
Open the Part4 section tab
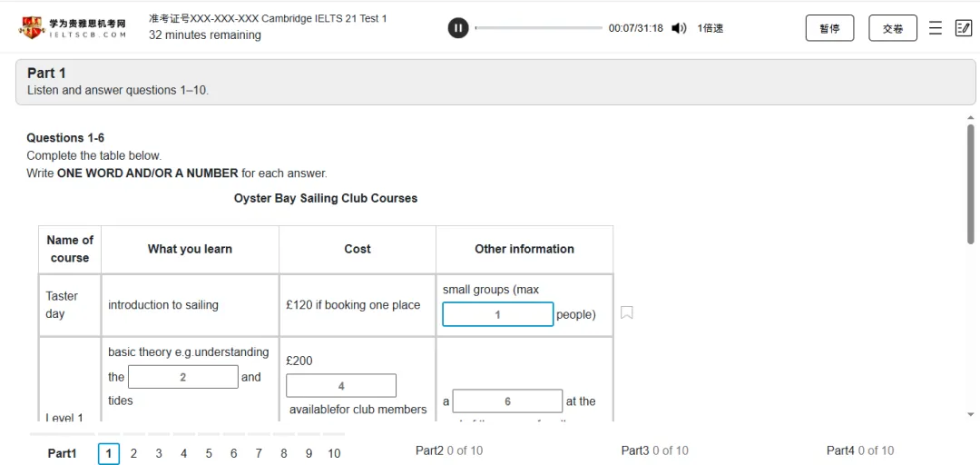[860, 450]
